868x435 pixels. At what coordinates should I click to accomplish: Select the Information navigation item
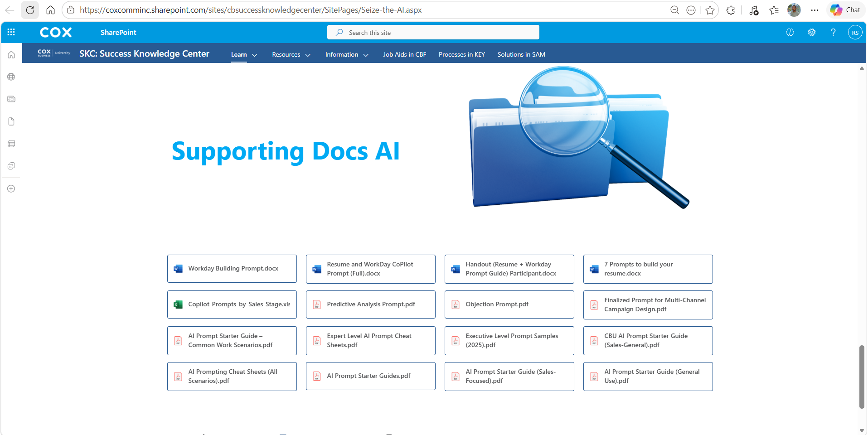point(342,54)
